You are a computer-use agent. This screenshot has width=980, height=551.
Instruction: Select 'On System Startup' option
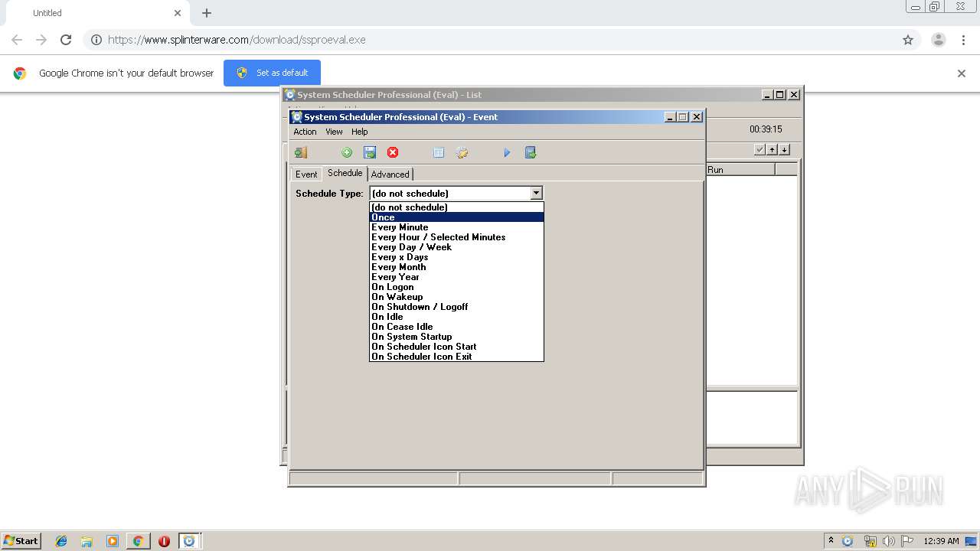(x=456, y=337)
